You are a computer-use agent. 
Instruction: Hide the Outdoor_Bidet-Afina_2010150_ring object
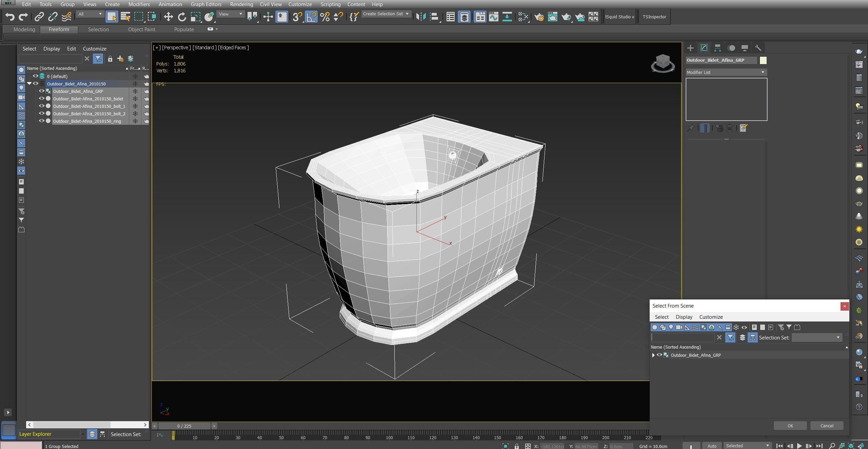point(41,121)
